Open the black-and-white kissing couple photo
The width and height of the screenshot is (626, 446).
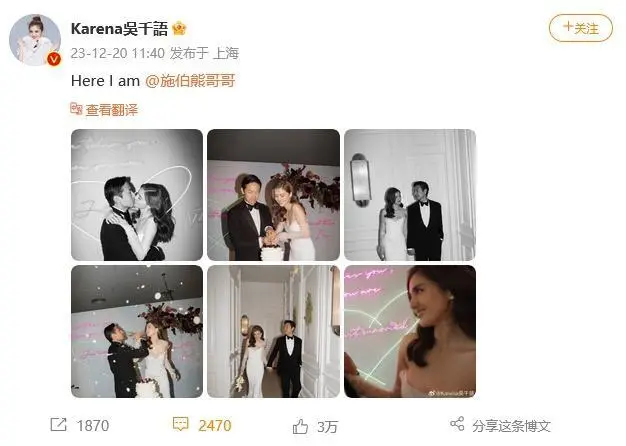tap(137, 195)
